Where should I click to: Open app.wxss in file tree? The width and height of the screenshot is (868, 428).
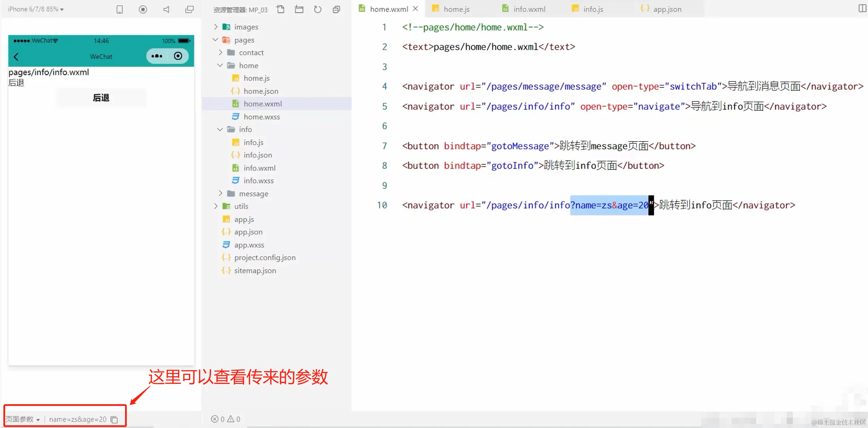(249, 245)
